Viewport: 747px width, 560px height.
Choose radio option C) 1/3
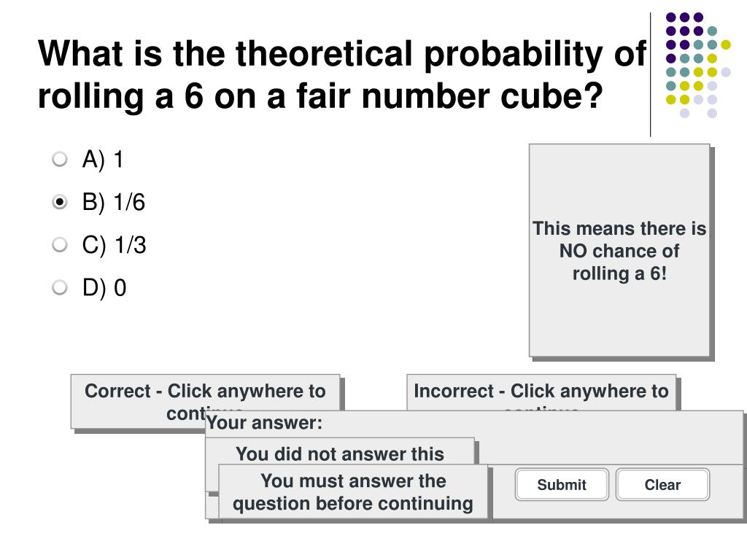(x=60, y=245)
